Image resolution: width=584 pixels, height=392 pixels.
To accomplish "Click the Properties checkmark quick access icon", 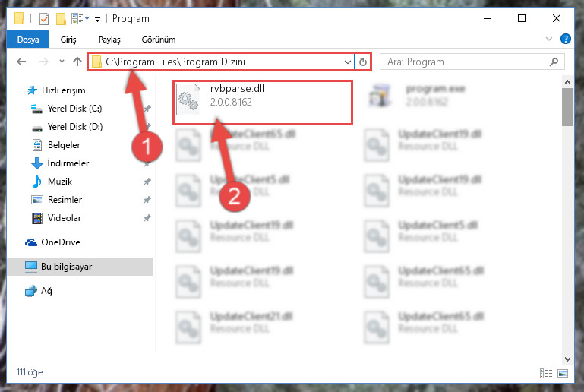I will coord(44,19).
